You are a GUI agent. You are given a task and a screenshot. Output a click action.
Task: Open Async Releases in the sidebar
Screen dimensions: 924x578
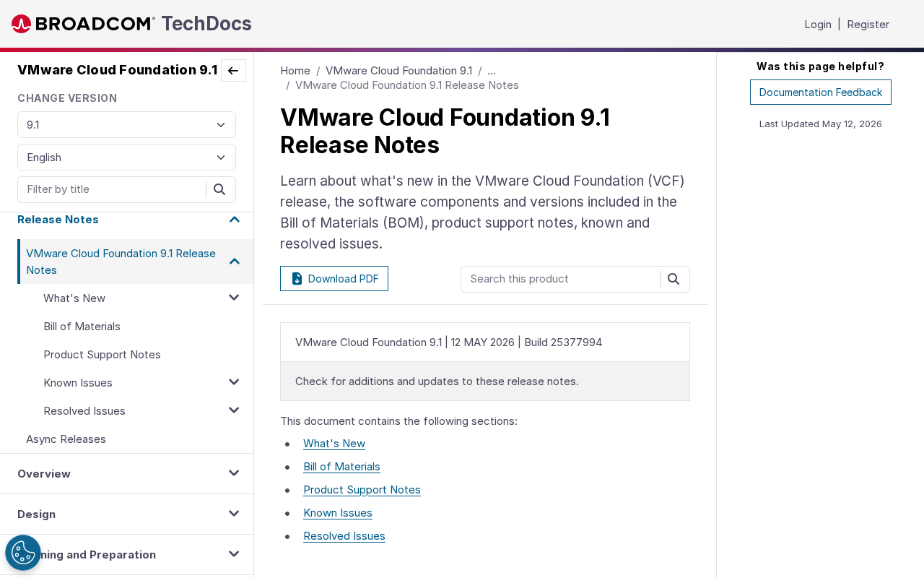(x=66, y=439)
